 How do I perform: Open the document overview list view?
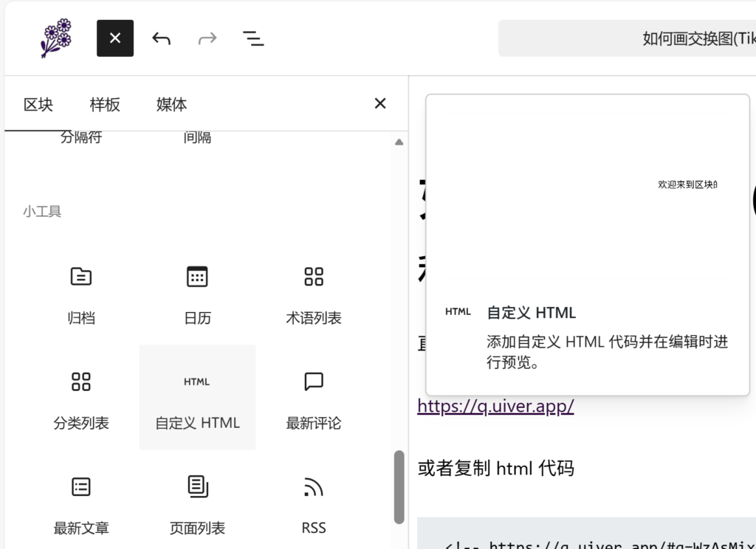tap(253, 38)
